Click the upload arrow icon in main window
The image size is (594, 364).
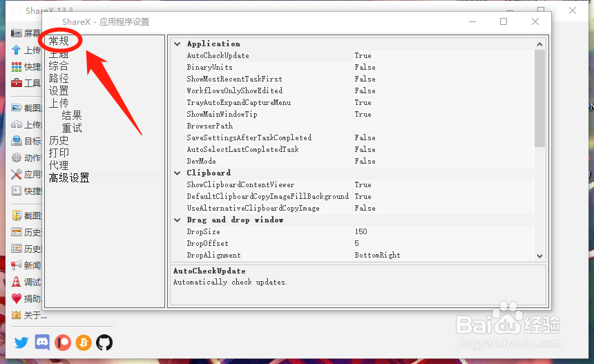tap(17, 50)
